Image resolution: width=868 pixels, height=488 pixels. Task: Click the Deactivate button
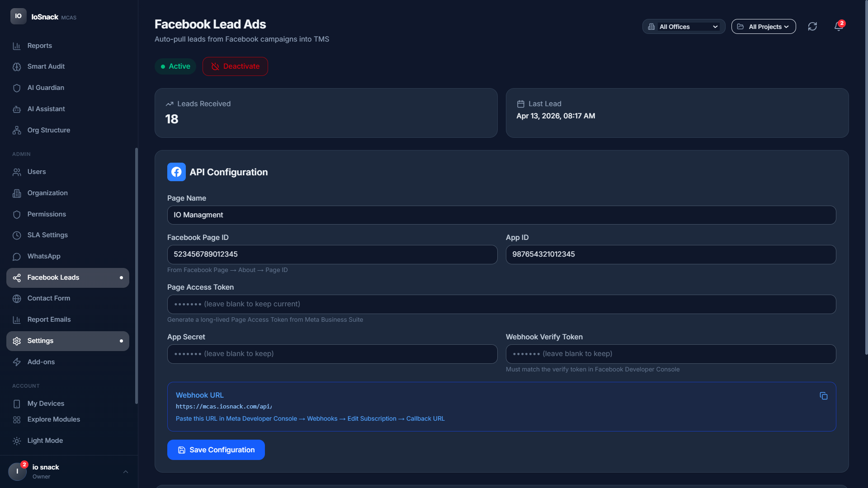[235, 66]
